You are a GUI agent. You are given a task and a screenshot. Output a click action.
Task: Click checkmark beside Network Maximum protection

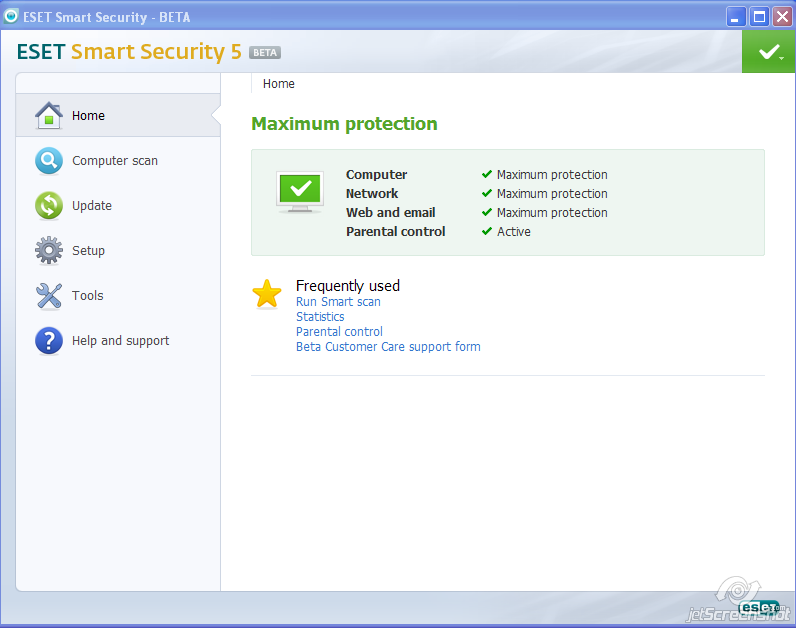(486, 193)
